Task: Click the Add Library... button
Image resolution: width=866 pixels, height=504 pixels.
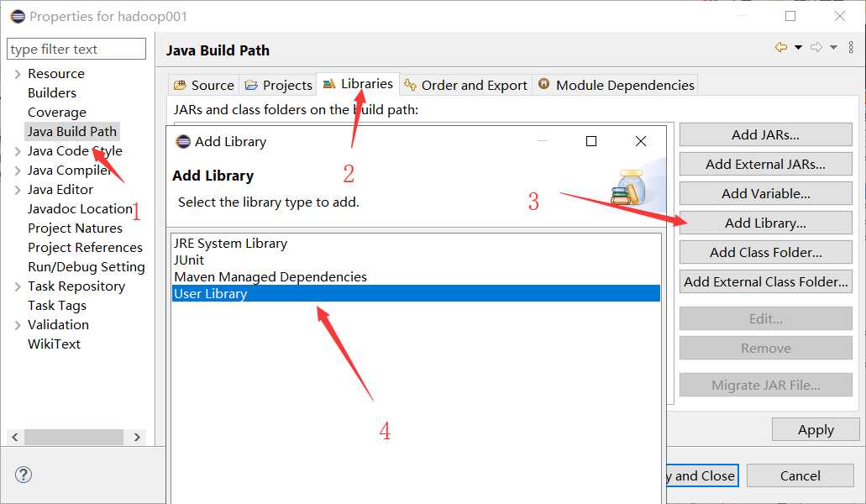Action: pos(765,223)
